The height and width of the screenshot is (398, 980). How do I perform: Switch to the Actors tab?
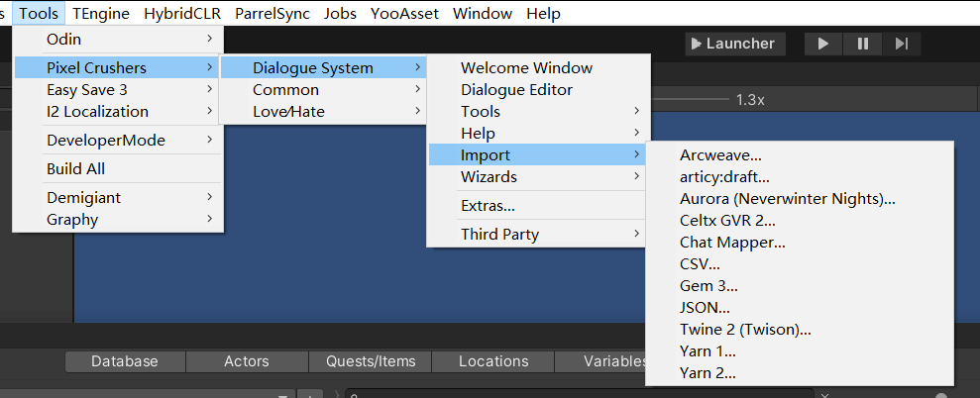247,361
